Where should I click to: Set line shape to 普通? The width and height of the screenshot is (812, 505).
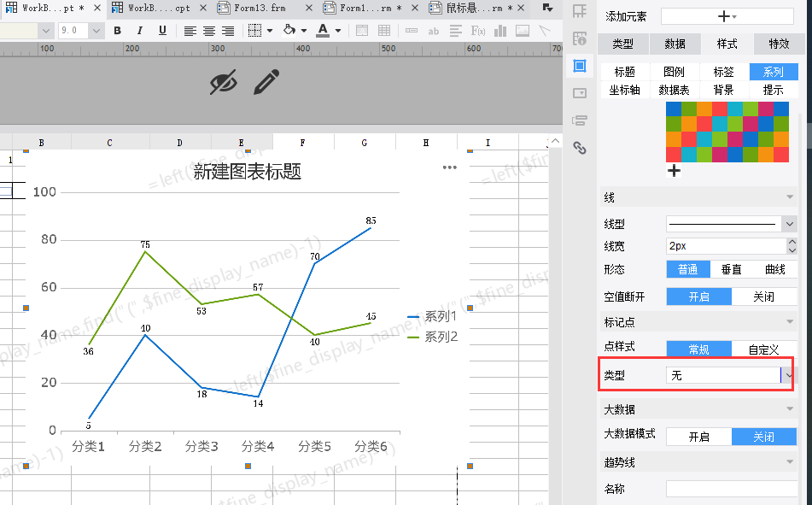[x=687, y=270]
